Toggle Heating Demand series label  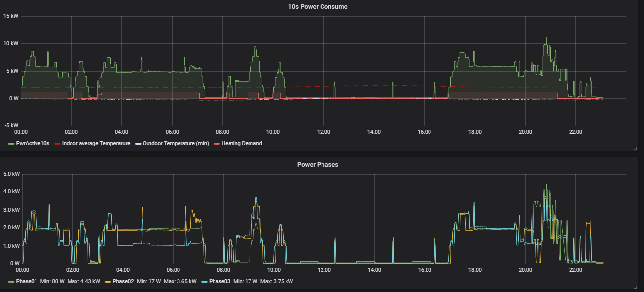242,143
